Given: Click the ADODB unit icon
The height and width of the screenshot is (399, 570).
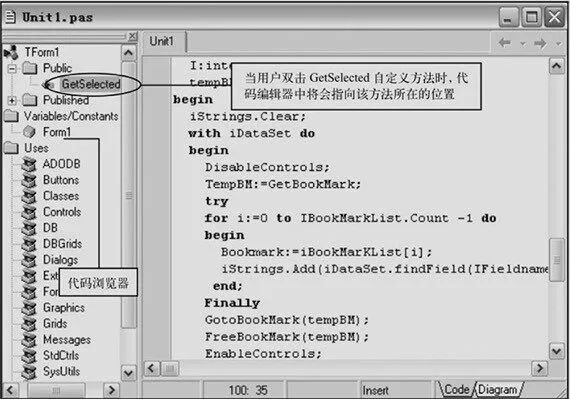Looking at the screenshot, I should 29,164.
